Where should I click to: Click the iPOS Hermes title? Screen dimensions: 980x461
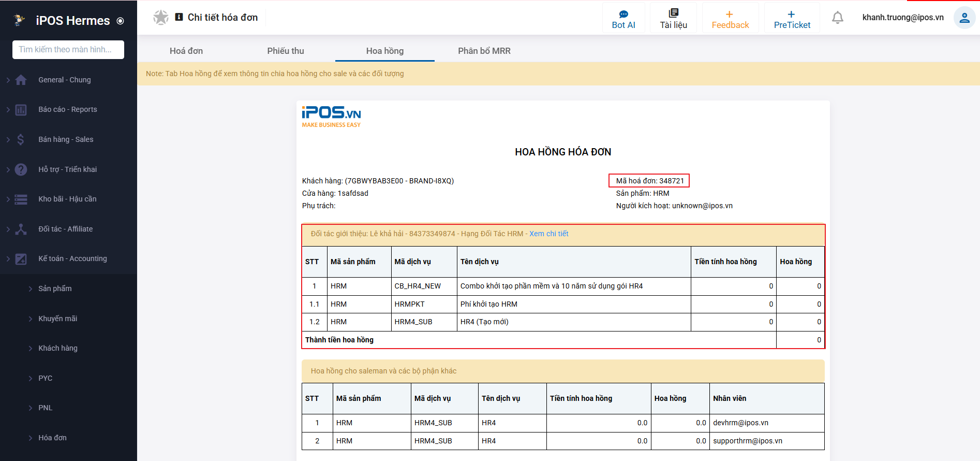73,21
